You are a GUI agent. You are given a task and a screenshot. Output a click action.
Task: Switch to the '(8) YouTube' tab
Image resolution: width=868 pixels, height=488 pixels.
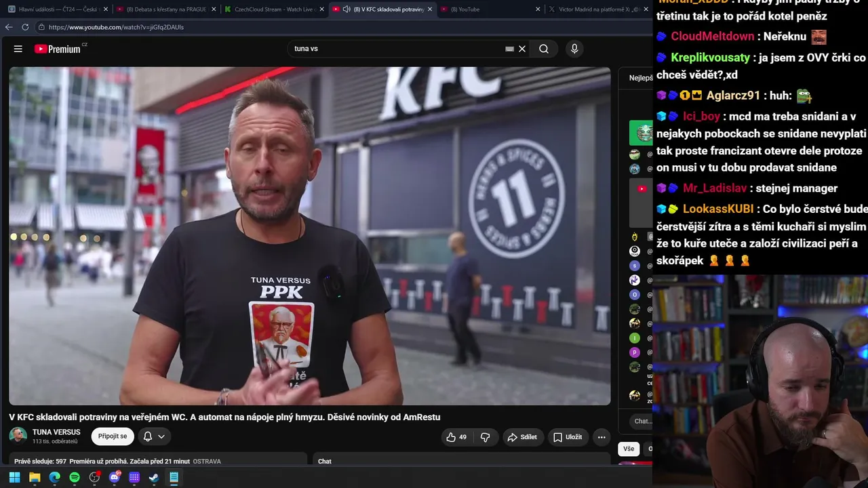pos(490,9)
